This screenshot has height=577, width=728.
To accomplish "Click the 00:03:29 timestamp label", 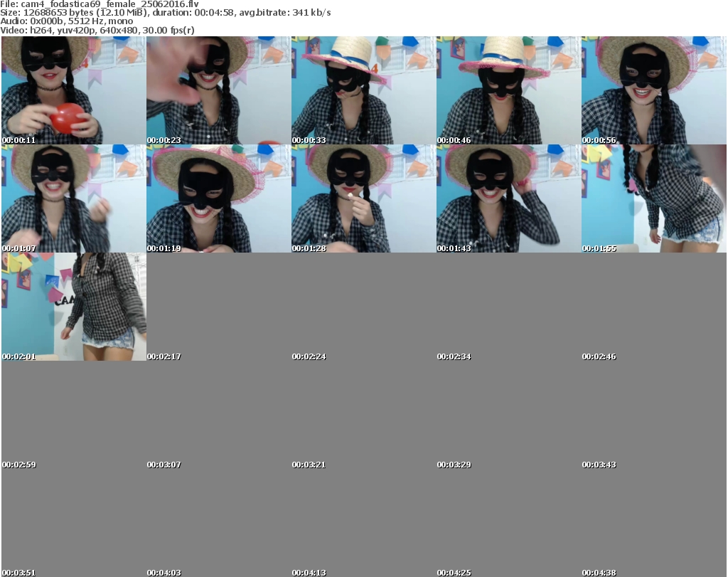I will [454, 465].
